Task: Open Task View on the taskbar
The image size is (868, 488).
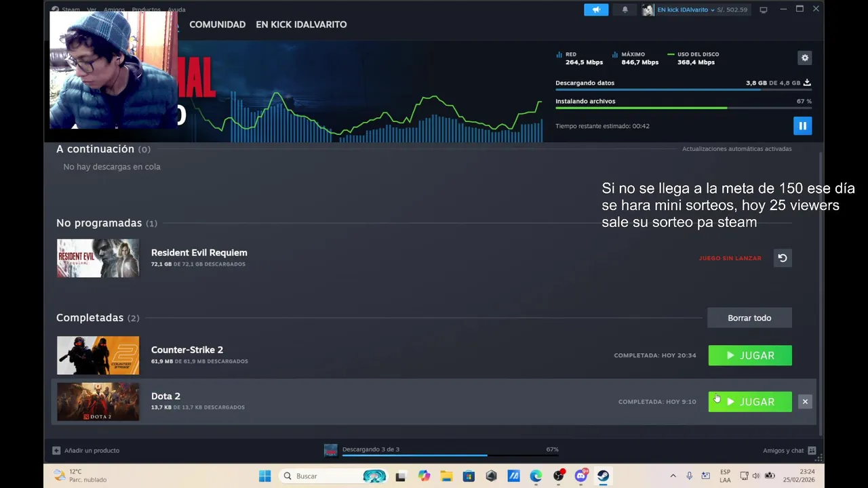Action: click(401, 476)
